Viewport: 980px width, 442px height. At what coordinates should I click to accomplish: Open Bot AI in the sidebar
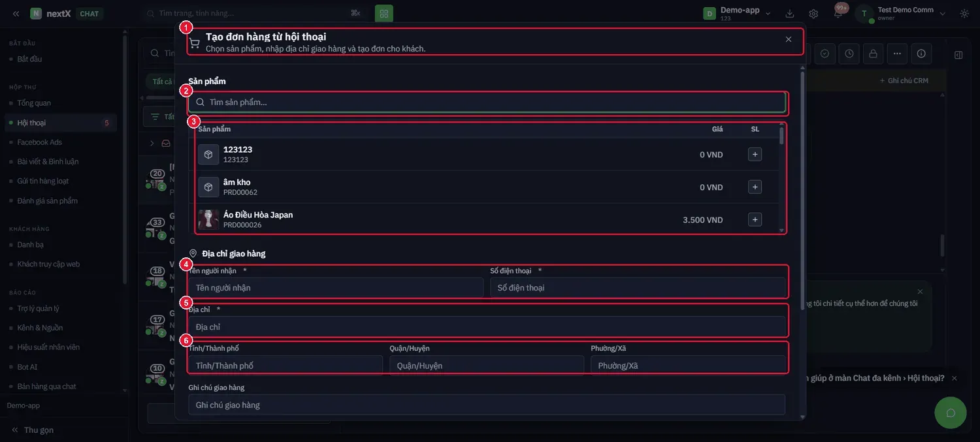pos(27,367)
